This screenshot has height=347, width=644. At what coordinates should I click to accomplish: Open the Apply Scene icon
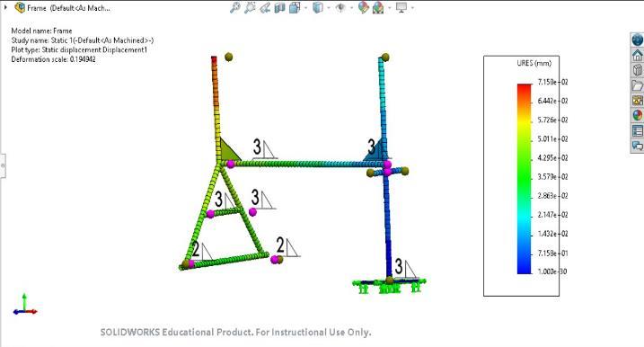(x=378, y=7)
